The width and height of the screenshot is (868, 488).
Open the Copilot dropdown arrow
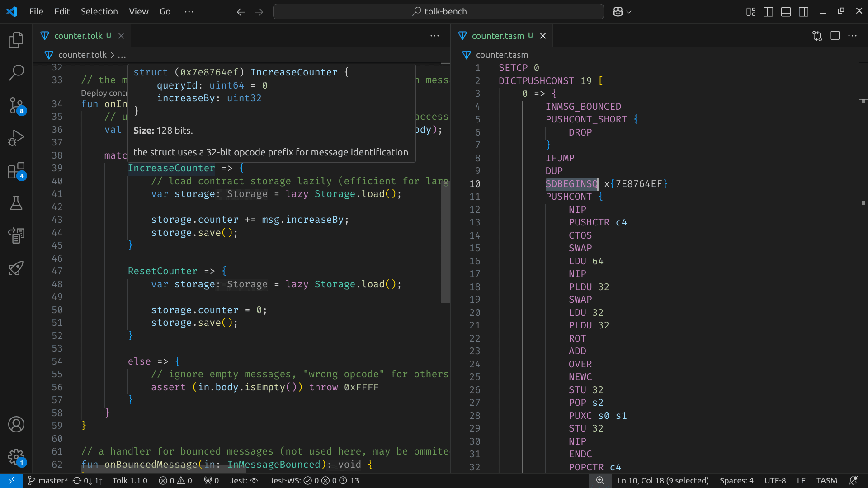tap(629, 12)
